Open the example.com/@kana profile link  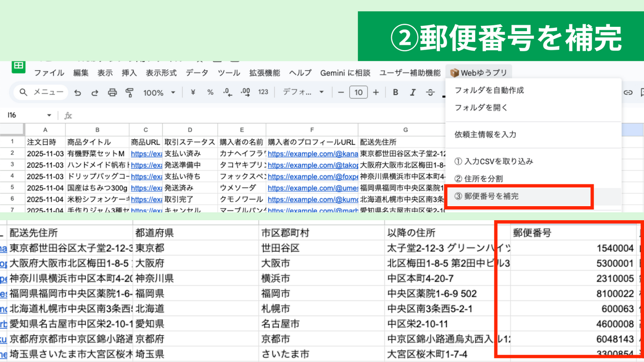pos(312,153)
